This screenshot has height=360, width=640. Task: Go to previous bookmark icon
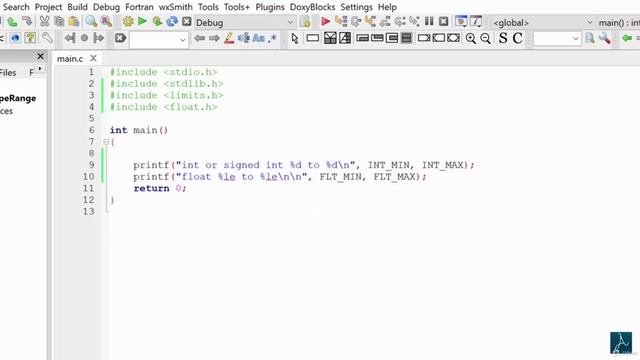tap(70, 38)
